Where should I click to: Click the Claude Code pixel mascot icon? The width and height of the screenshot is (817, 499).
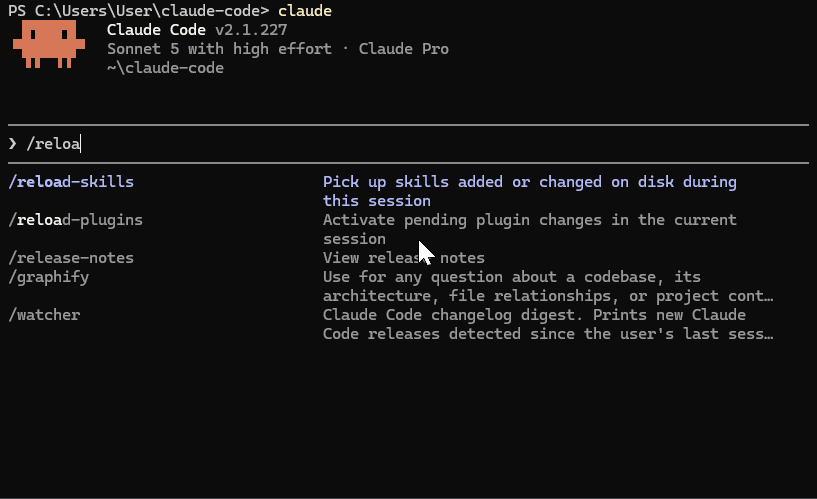(49, 44)
